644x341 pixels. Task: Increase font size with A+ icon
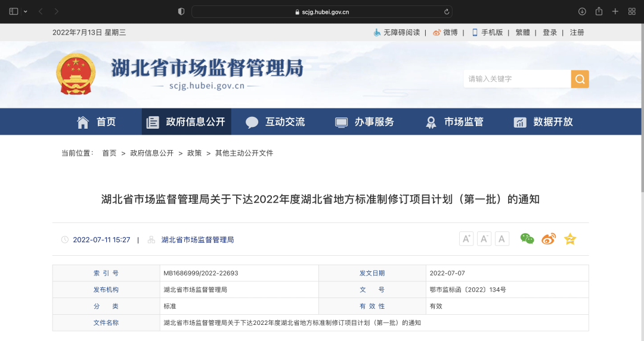(466, 239)
